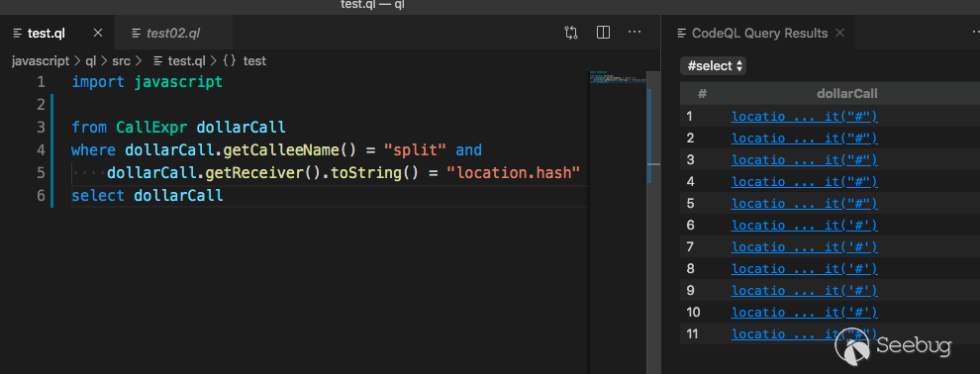Open result row 10 location link
Screen dimensions: 980x374
point(805,313)
